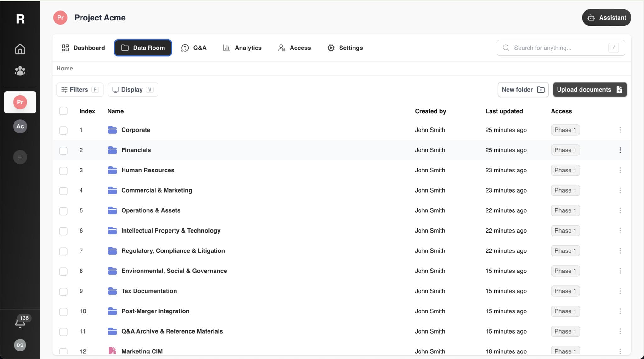Launch the Assistant robot button
Image resolution: width=644 pixels, height=359 pixels.
pos(607,18)
